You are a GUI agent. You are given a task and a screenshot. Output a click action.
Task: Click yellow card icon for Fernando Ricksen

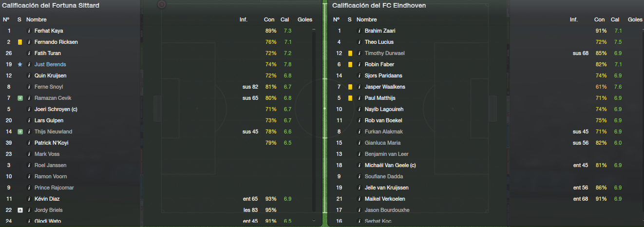(x=20, y=42)
